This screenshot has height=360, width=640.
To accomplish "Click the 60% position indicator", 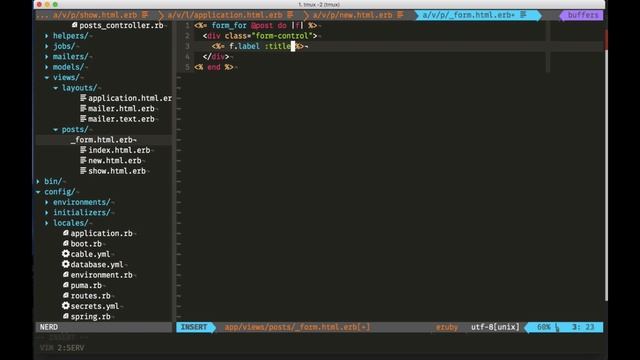I will (x=543, y=327).
